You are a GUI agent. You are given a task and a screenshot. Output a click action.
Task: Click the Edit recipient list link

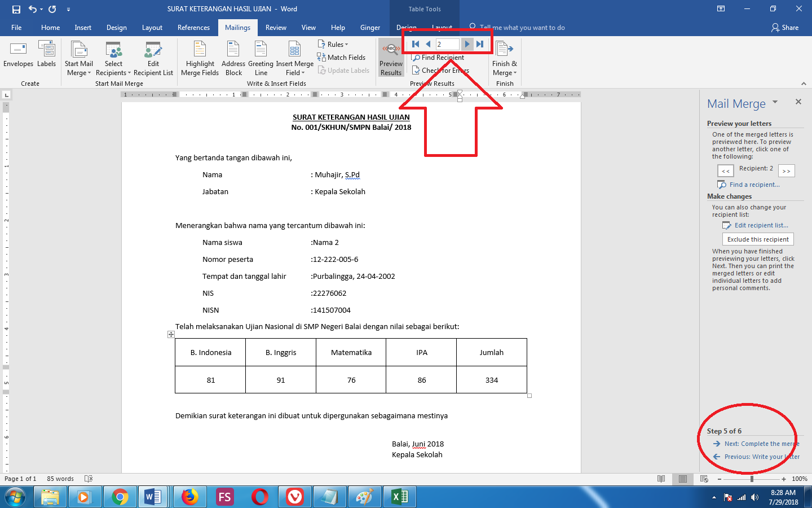pyautogui.click(x=761, y=225)
